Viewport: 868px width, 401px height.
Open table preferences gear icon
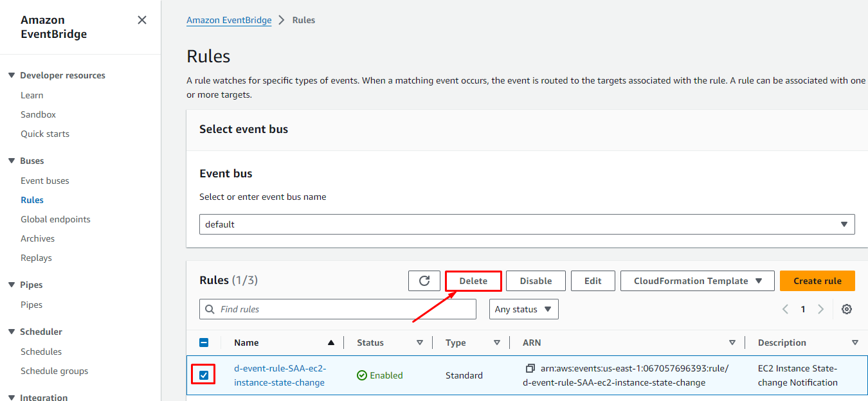click(x=847, y=309)
